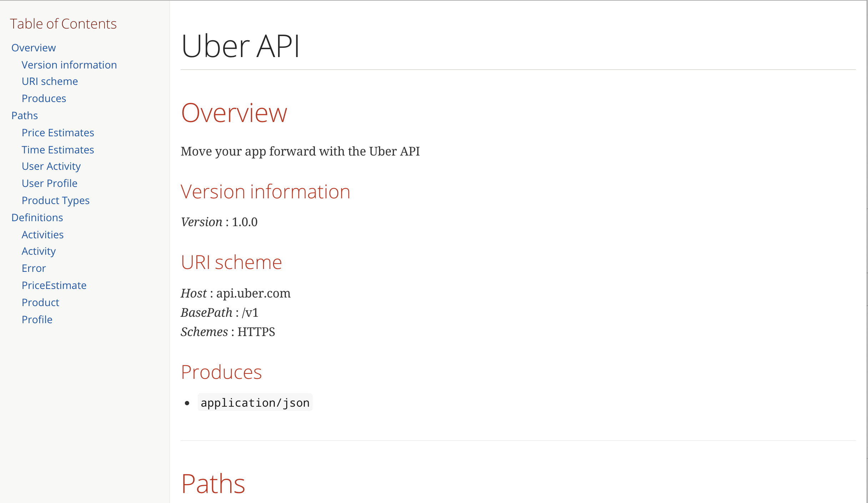The width and height of the screenshot is (868, 503).
Task: Click the Uber API page title
Action: [x=240, y=45]
